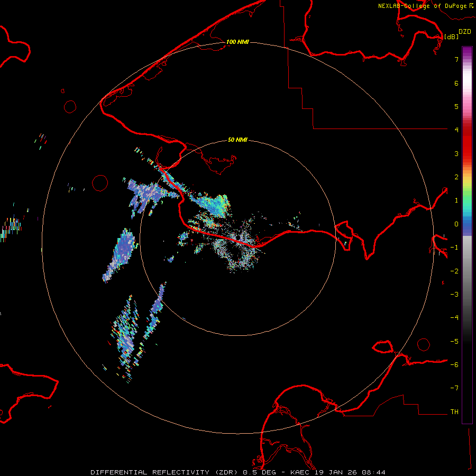Click the colorbar value label 4
This screenshot has width=476, height=476.
click(x=456, y=130)
